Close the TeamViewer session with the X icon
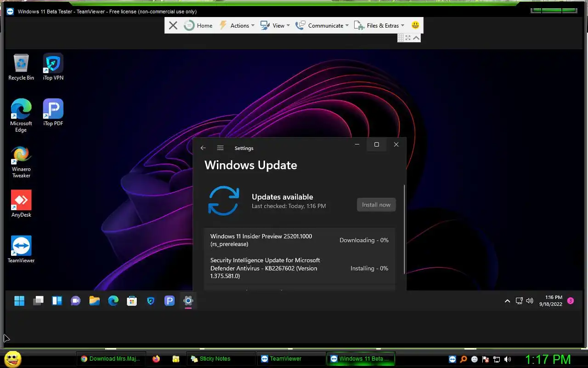 (x=173, y=26)
